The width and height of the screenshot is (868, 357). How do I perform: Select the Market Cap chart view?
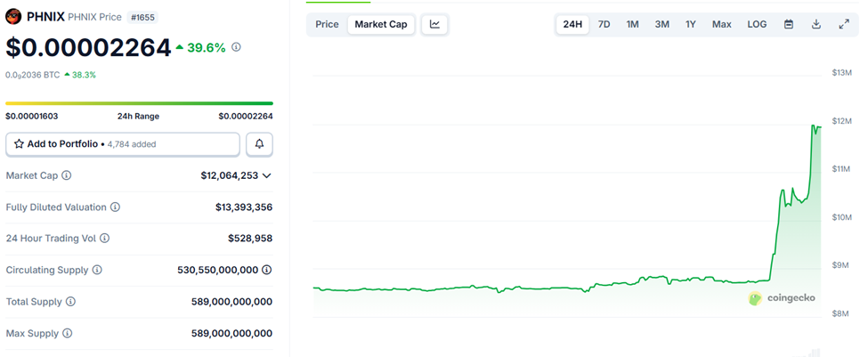coord(381,24)
